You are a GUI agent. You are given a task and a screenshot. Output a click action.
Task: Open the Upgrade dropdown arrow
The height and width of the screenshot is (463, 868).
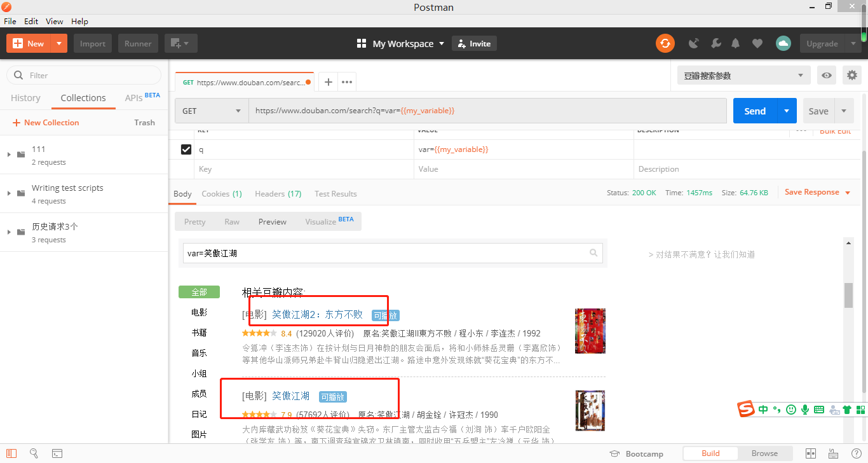click(x=853, y=43)
